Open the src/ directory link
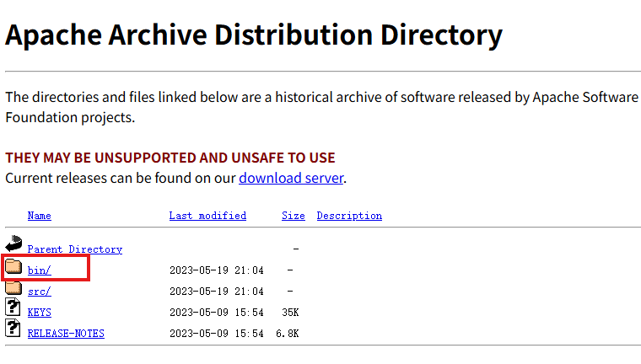 coord(40,292)
